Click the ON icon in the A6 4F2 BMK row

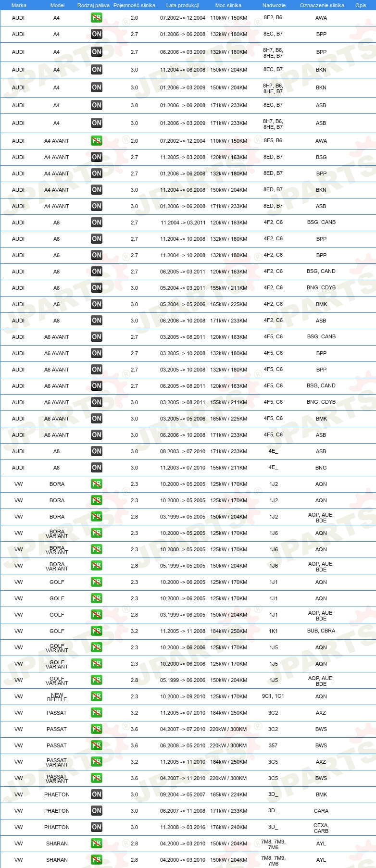(x=96, y=304)
